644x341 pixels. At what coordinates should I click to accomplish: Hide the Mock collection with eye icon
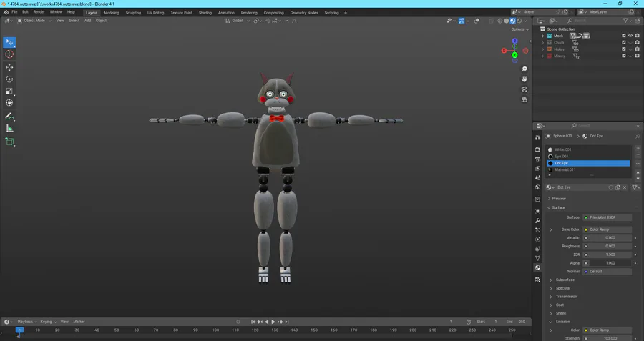pyautogui.click(x=630, y=36)
